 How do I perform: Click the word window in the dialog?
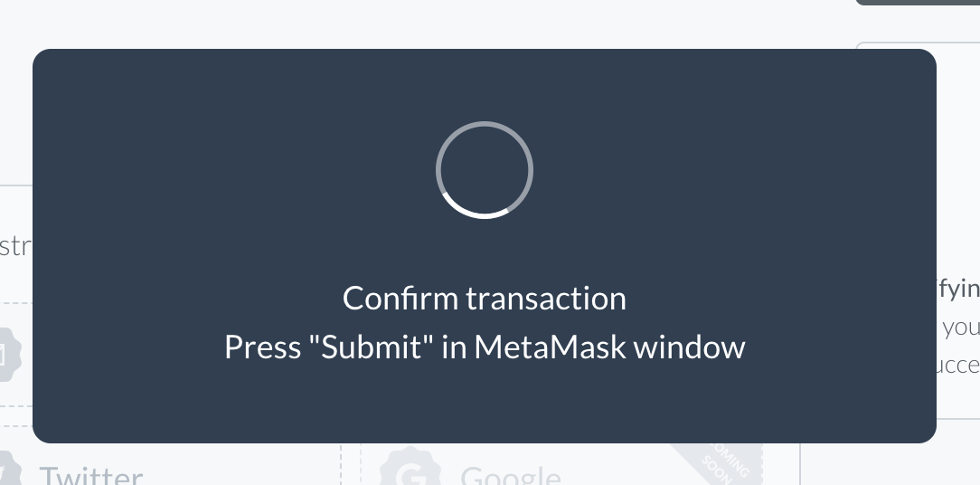(690, 347)
